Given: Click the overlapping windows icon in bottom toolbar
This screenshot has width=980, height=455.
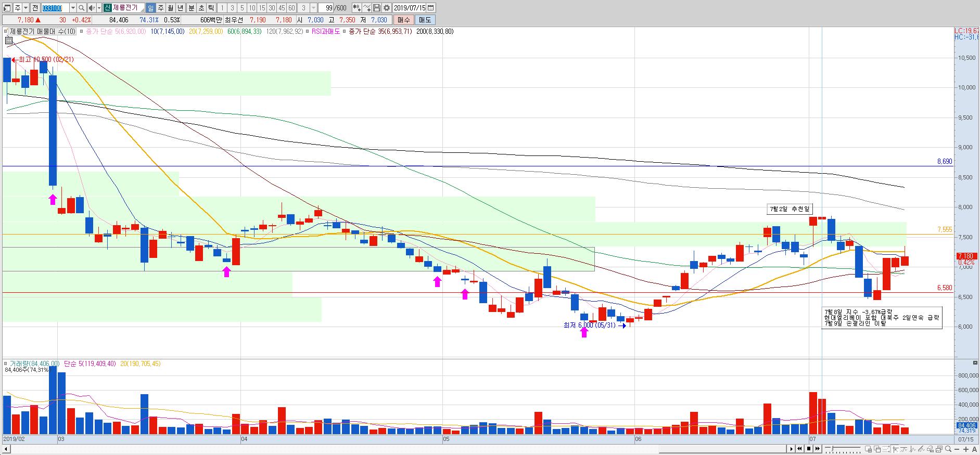Looking at the screenshot, I should (877, 449).
